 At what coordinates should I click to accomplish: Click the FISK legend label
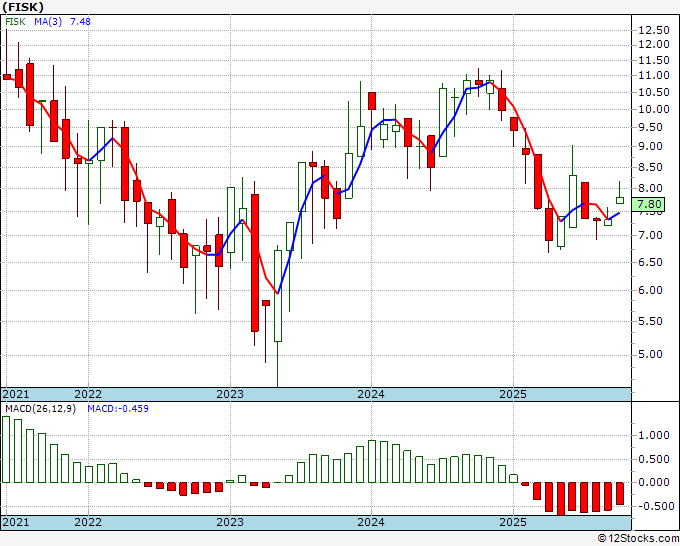15,21
